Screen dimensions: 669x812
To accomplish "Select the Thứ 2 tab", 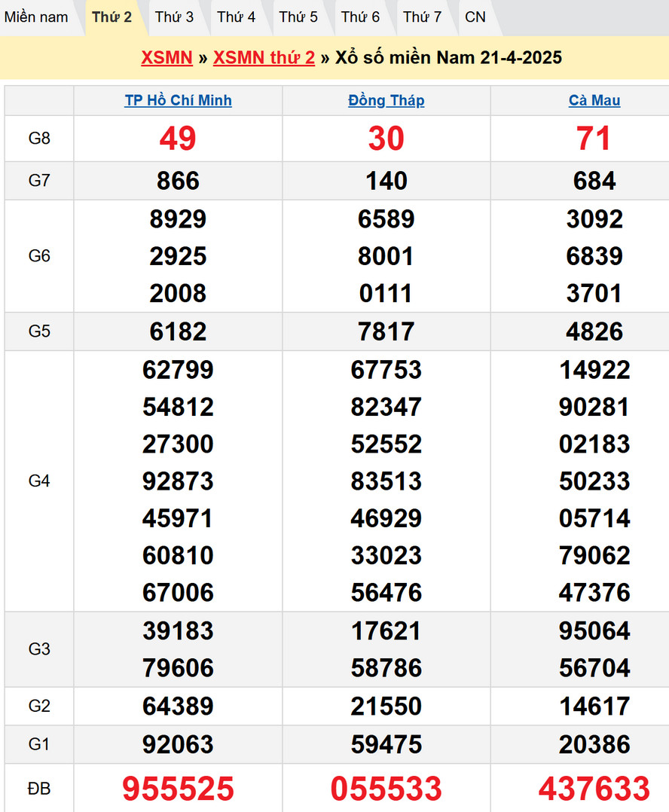I will pyautogui.click(x=111, y=17).
